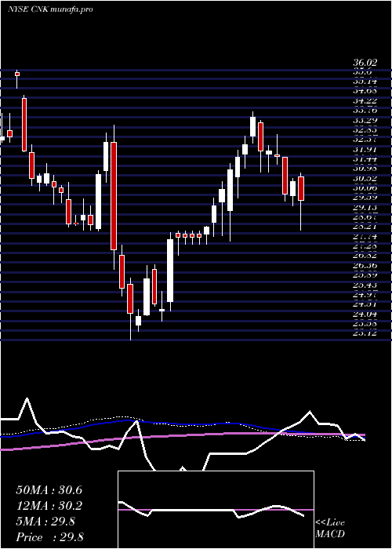Select the 12MA : 30.2 readout
Image resolution: width=392 pixels, height=549 pixels.
49,506
